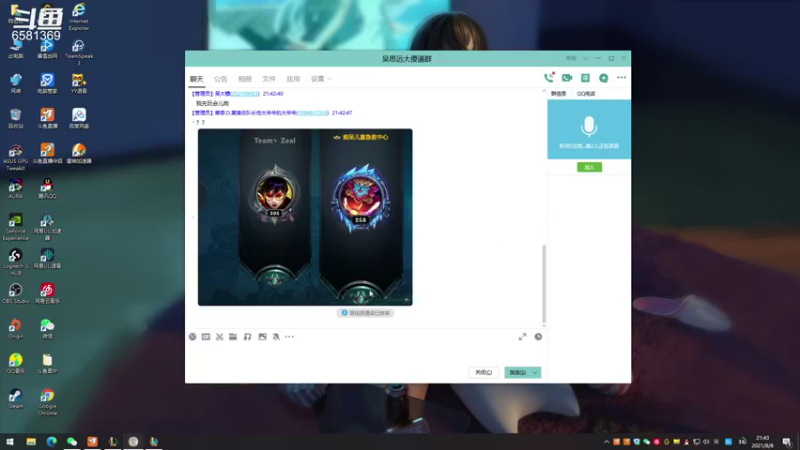Click the green 加入 join button
The image size is (800, 450).
(x=589, y=167)
